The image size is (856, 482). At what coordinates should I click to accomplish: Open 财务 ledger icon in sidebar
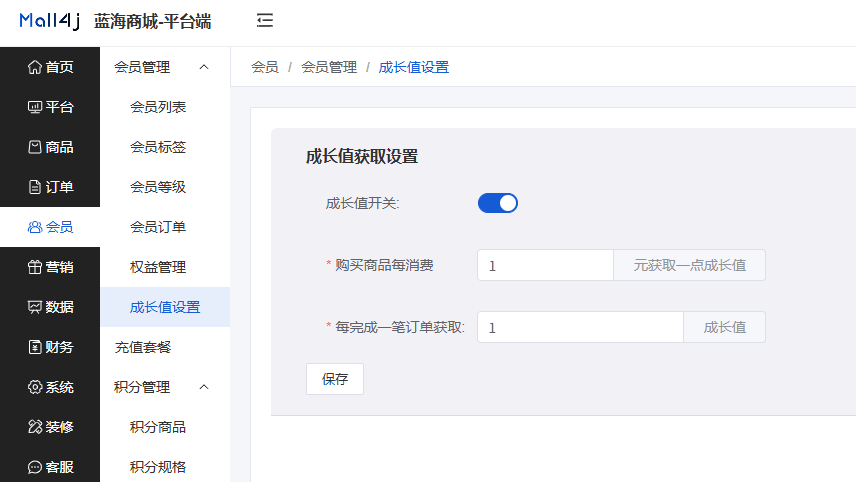click(x=34, y=347)
